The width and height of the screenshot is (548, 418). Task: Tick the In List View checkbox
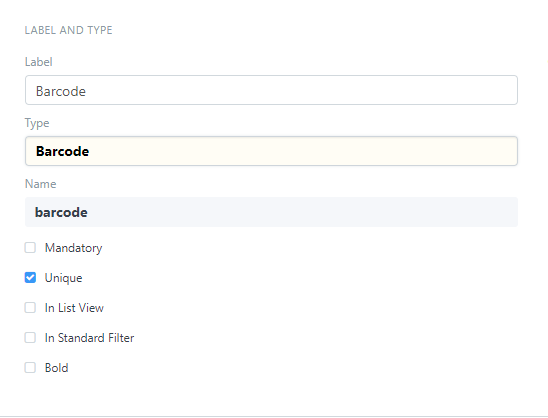pyautogui.click(x=30, y=308)
